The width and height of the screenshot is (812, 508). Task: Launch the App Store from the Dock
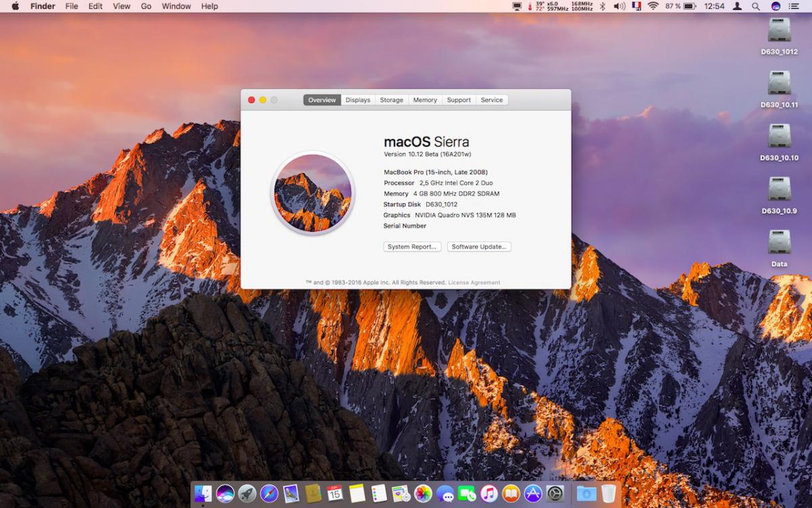coord(532,493)
